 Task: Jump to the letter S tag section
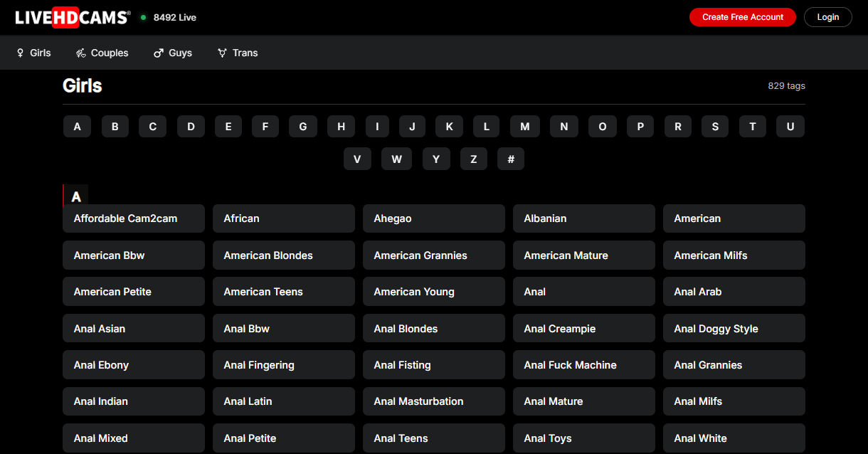(x=714, y=127)
